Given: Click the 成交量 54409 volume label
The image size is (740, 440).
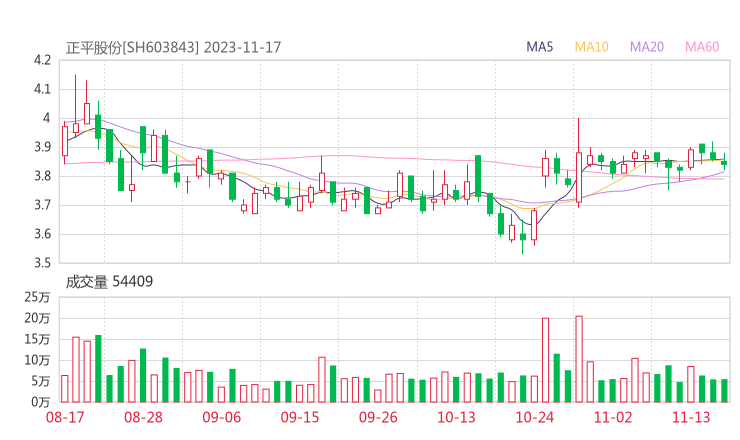Looking at the screenshot, I should pyautogui.click(x=109, y=282).
